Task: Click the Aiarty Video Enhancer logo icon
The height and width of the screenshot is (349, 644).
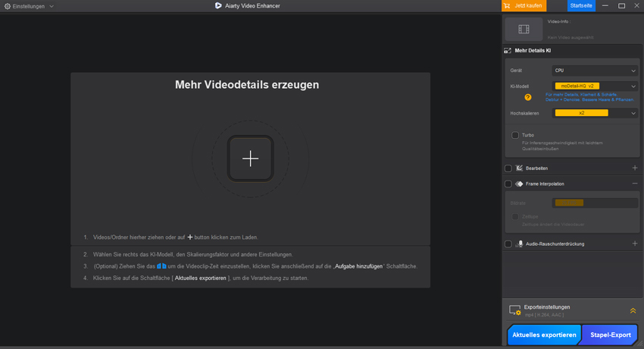Action: pyautogui.click(x=218, y=6)
